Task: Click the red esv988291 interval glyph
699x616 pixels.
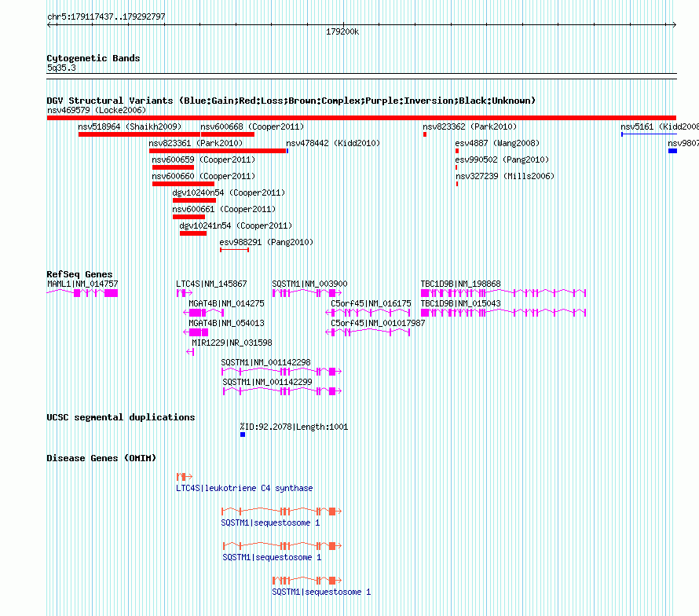Action: point(235,250)
